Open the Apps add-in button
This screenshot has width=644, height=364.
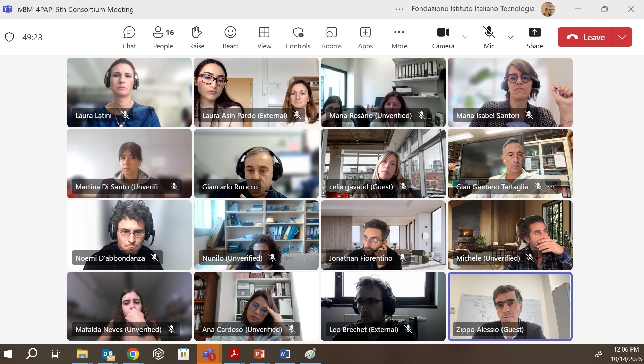pos(365,37)
